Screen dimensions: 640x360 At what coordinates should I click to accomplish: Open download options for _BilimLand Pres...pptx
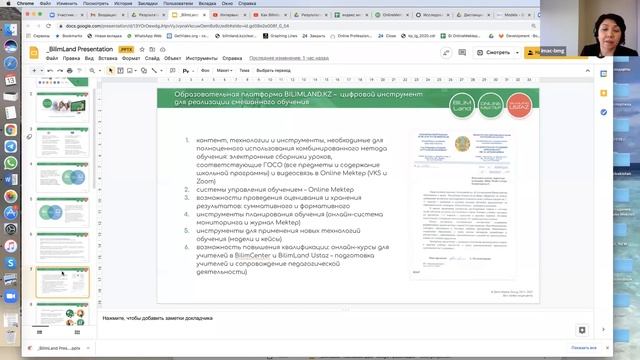coord(88,348)
